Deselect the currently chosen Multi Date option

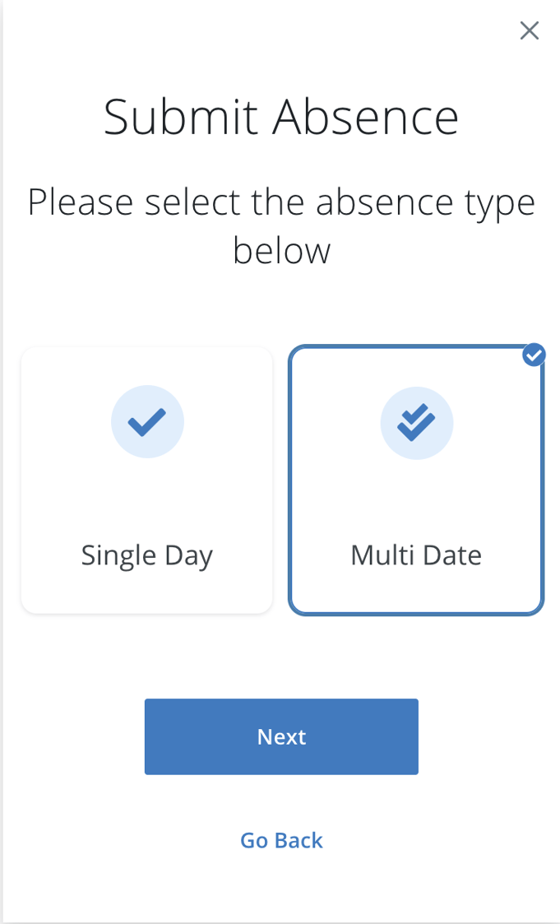(x=416, y=480)
